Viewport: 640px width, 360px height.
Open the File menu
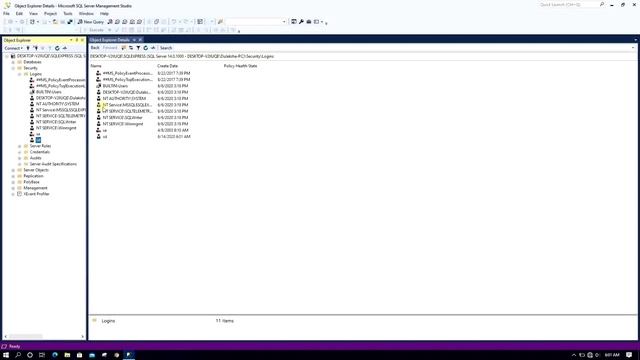coord(7,13)
